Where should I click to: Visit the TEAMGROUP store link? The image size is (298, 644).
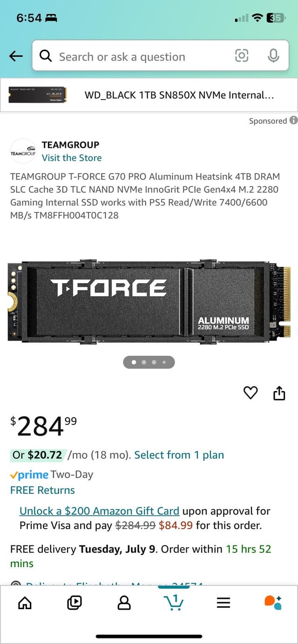pos(72,158)
